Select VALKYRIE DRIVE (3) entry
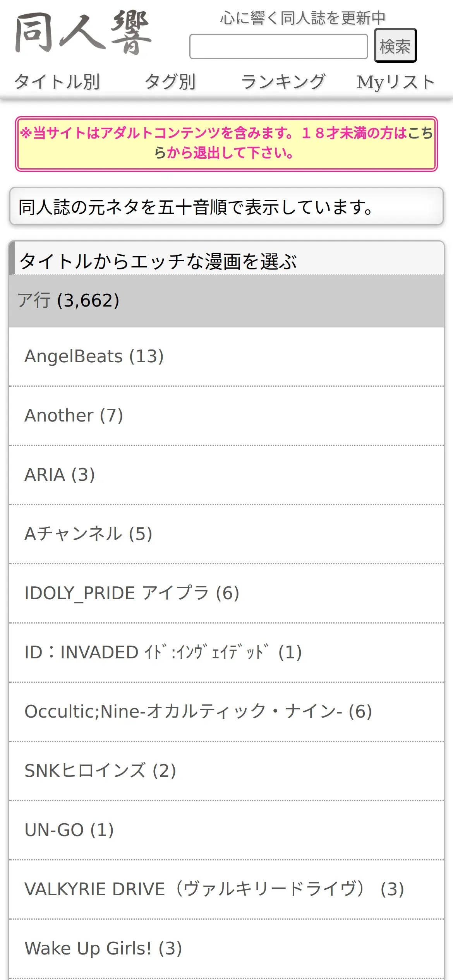This screenshot has width=453, height=980. [214, 889]
